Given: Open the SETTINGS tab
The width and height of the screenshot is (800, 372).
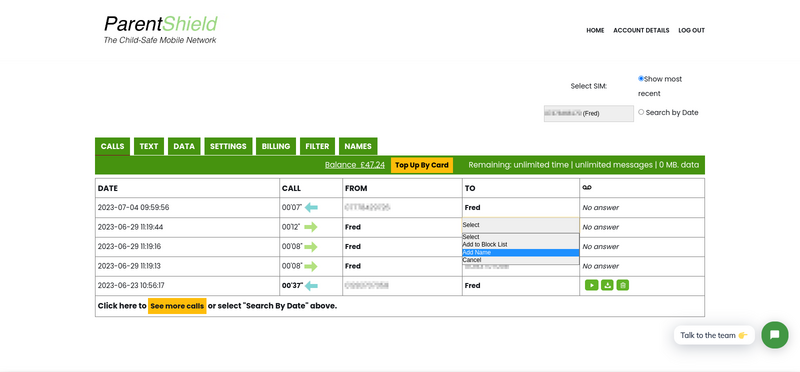Looking at the screenshot, I should point(228,146).
